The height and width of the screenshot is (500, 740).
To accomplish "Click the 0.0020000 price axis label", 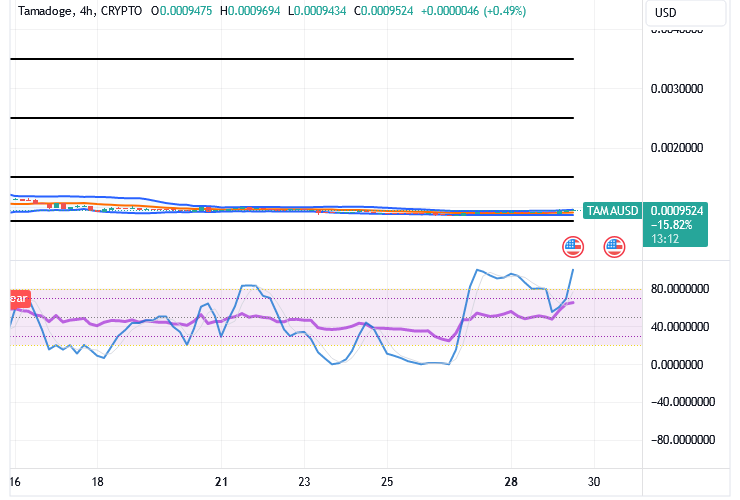I will click(677, 148).
